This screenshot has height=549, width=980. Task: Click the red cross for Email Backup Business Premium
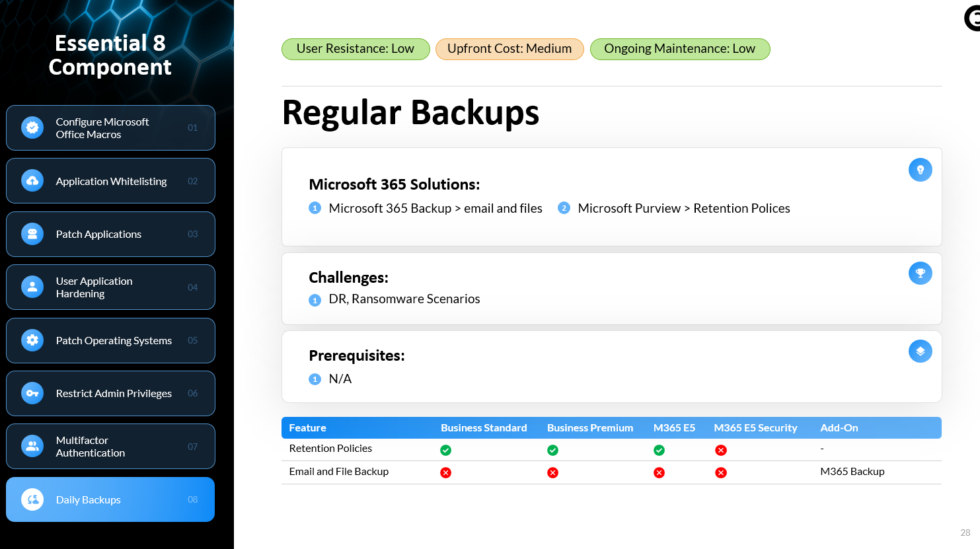point(552,472)
